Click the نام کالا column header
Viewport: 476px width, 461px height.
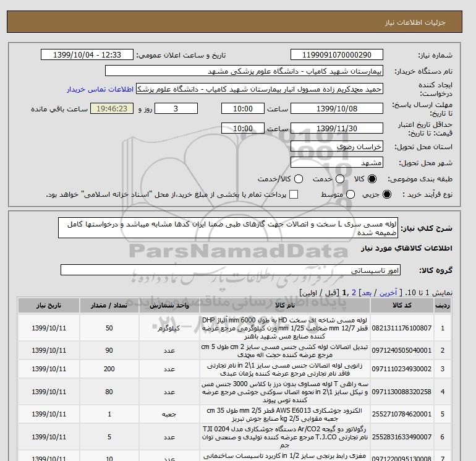coord(285,306)
